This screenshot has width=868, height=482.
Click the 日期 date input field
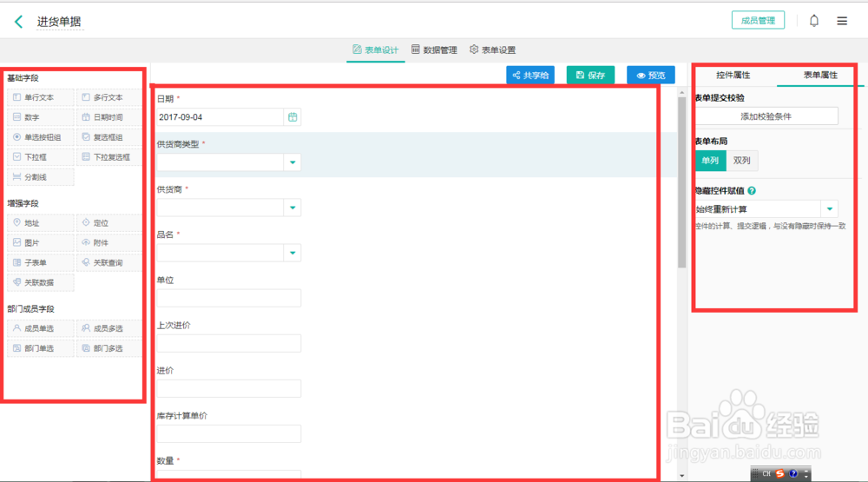click(x=220, y=117)
